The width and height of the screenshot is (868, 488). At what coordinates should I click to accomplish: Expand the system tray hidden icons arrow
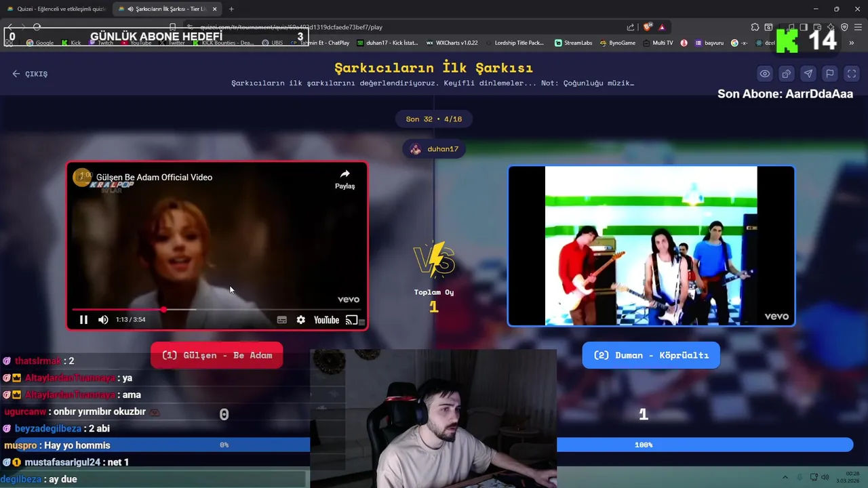coord(785,477)
